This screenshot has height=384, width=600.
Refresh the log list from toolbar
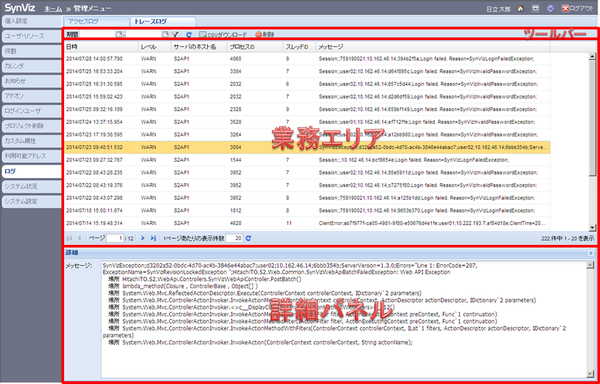[189, 35]
